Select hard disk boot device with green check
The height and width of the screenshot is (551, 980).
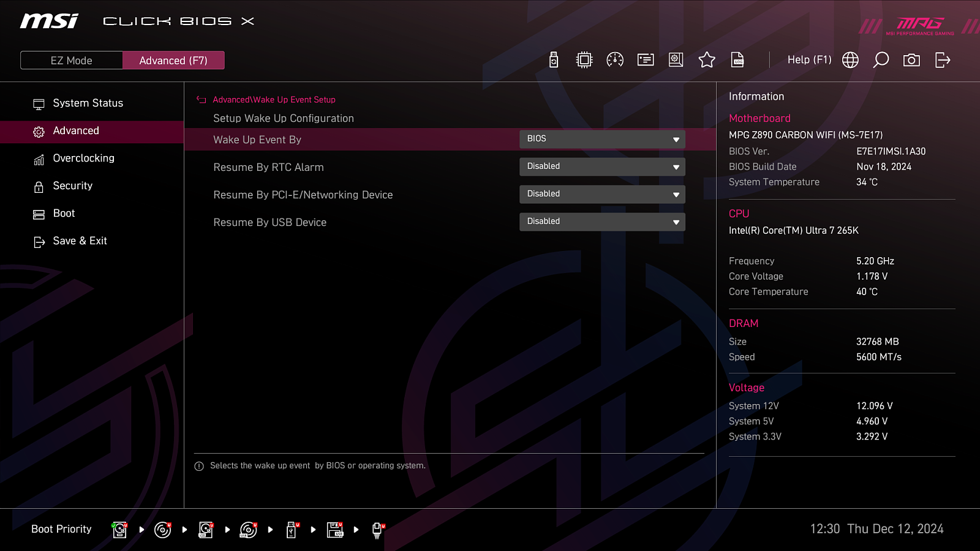click(x=119, y=530)
